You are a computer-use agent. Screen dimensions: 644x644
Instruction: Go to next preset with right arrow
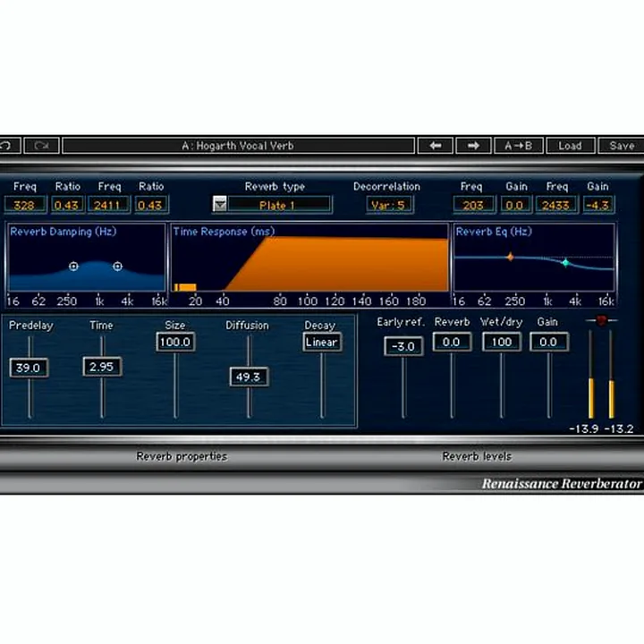pos(473,146)
